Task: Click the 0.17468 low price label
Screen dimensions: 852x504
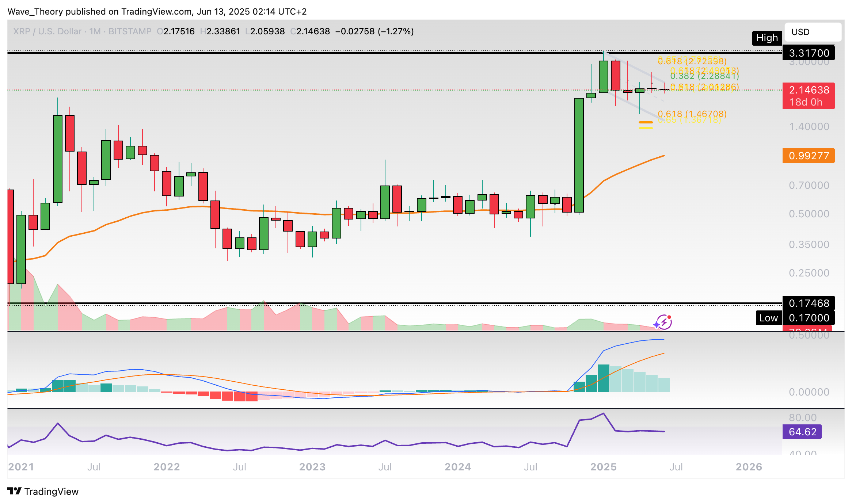Action: [808, 303]
